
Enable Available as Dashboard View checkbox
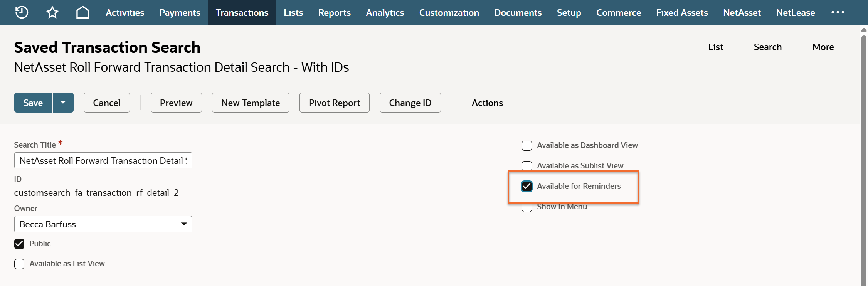coord(527,146)
